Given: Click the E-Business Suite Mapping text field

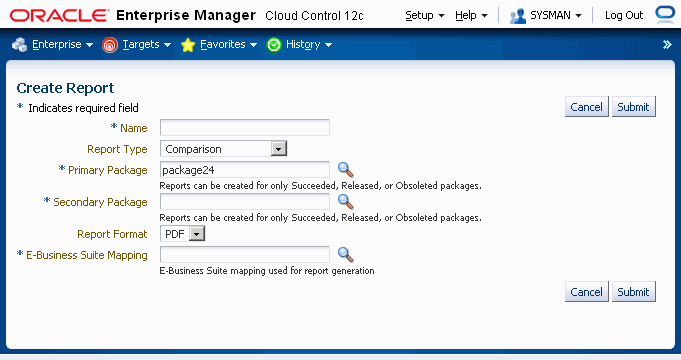Looking at the screenshot, I should coord(245,255).
